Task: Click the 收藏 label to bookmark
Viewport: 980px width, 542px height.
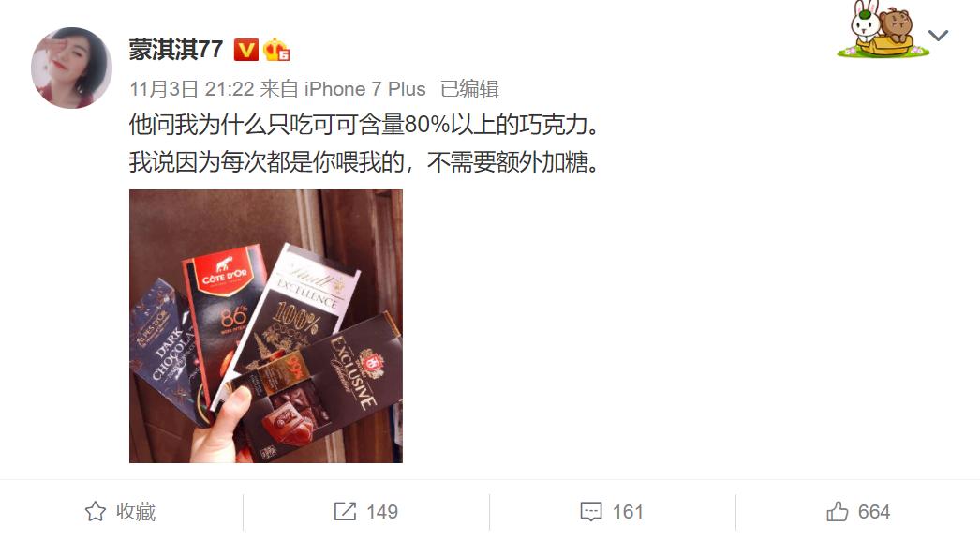Action: click(x=136, y=511)
